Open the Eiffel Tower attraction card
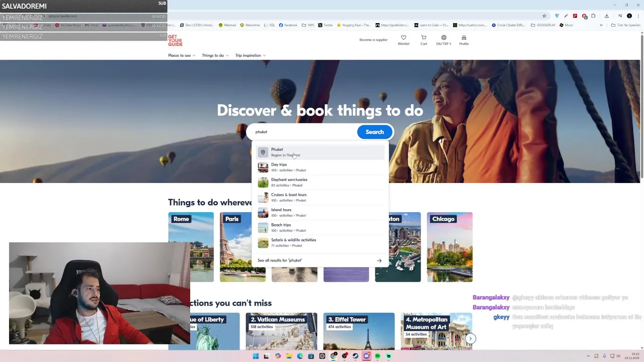Screen dimensions: 644x362 pos(359,331)
